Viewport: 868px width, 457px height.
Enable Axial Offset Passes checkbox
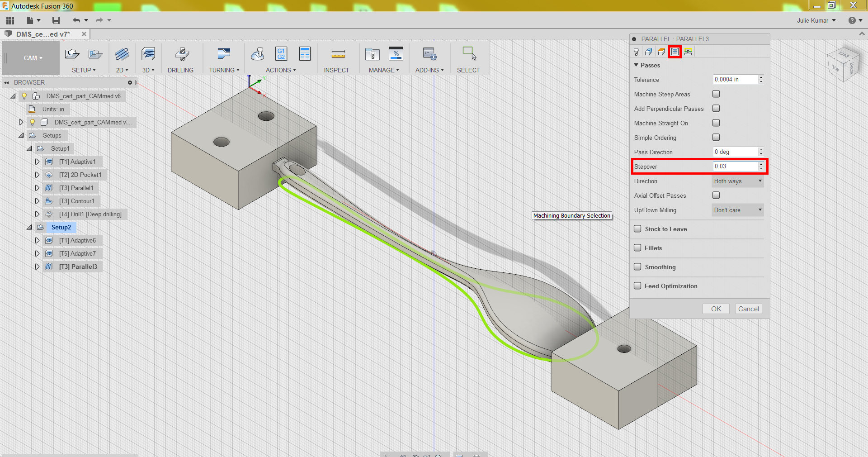coord(716,195)
